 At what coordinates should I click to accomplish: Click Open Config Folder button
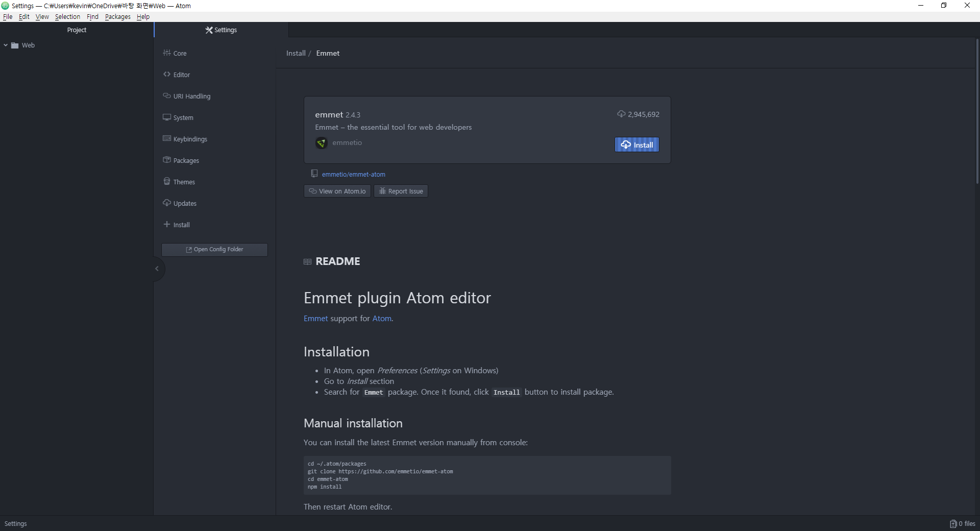pyautogui.click(x=214, y=250)
